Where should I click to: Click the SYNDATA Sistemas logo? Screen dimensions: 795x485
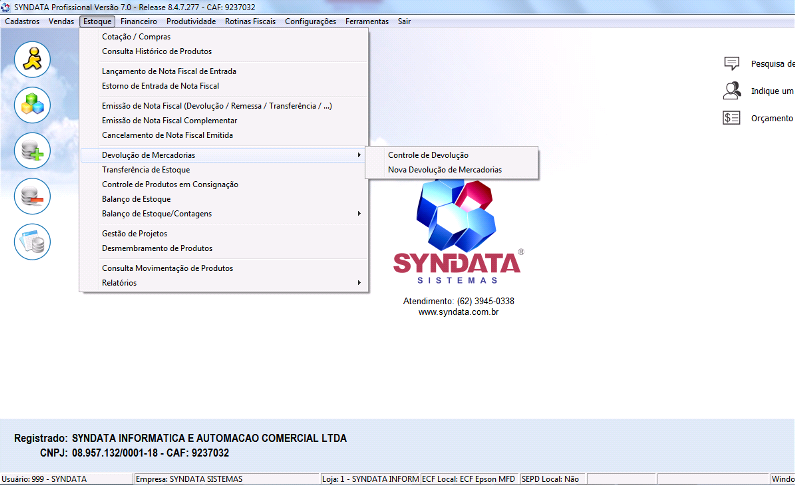pyautogui.click(x=457, y=231)
